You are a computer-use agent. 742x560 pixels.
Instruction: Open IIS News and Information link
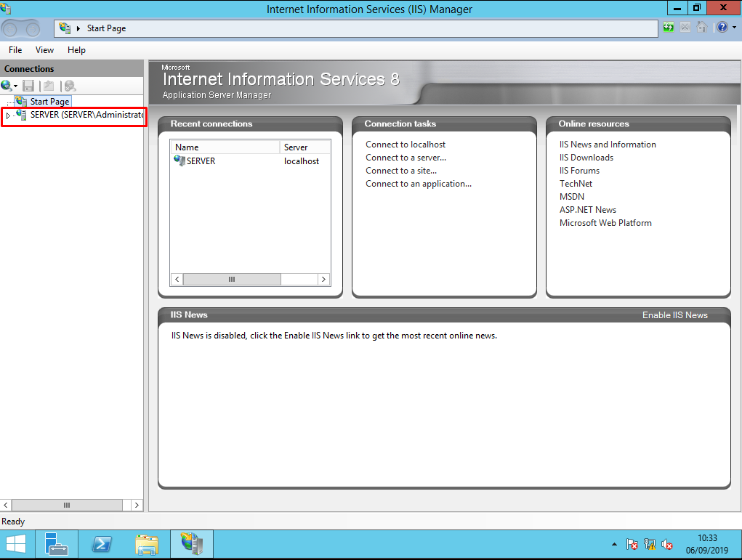tap(608, 145)
